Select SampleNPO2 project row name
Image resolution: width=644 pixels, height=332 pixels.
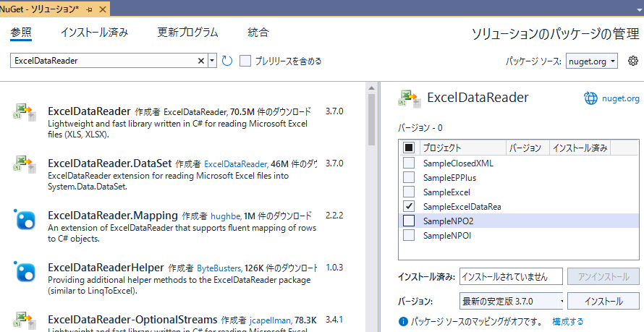click(x=448, y=221)
